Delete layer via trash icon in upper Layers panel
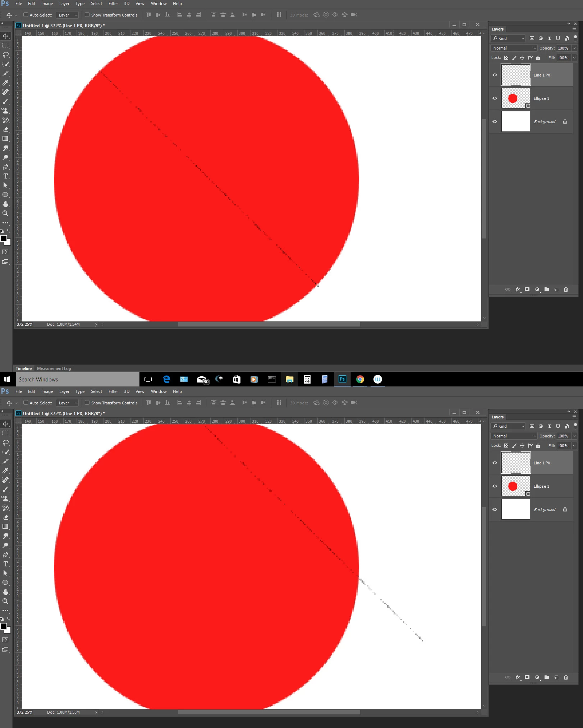 pos(566,289)
